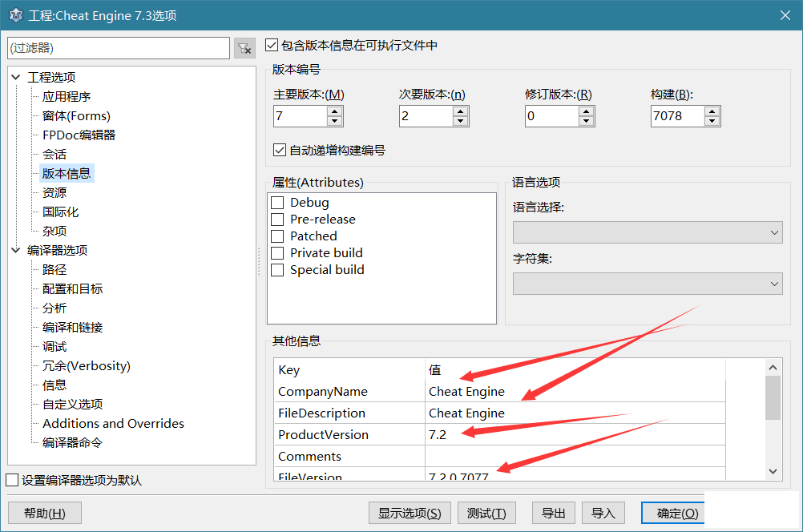
Task: Select 应用程序 in the options tree
Action: click(x=67, y=97)
